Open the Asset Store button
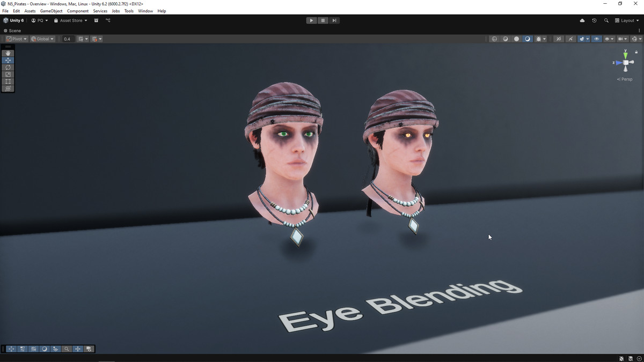 (71, 20)
